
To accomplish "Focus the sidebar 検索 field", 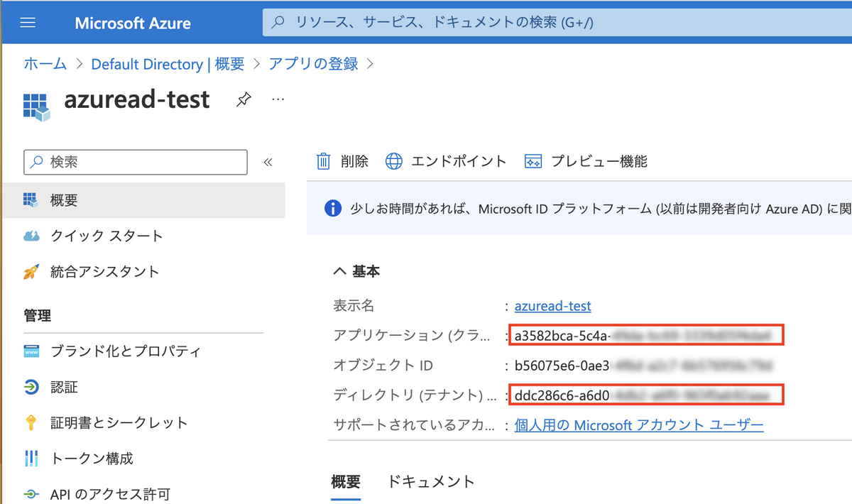I will pos(136,162).
